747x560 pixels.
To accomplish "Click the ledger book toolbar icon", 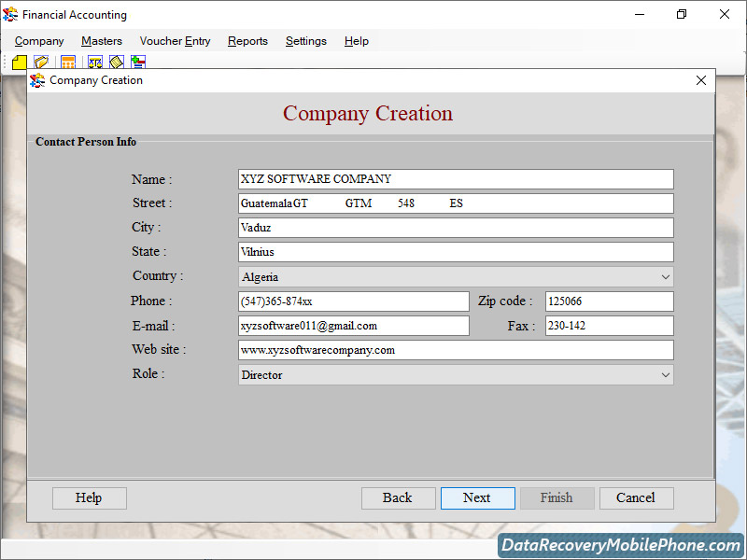I will pos(116,62).
